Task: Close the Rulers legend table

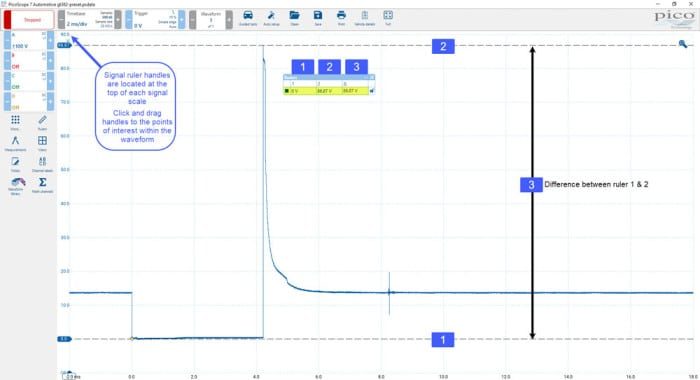Action: [372, 77]
